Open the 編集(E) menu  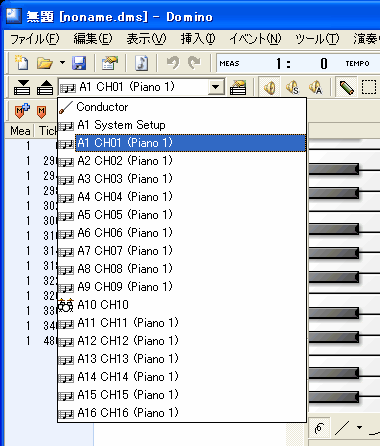coord(93,39)
